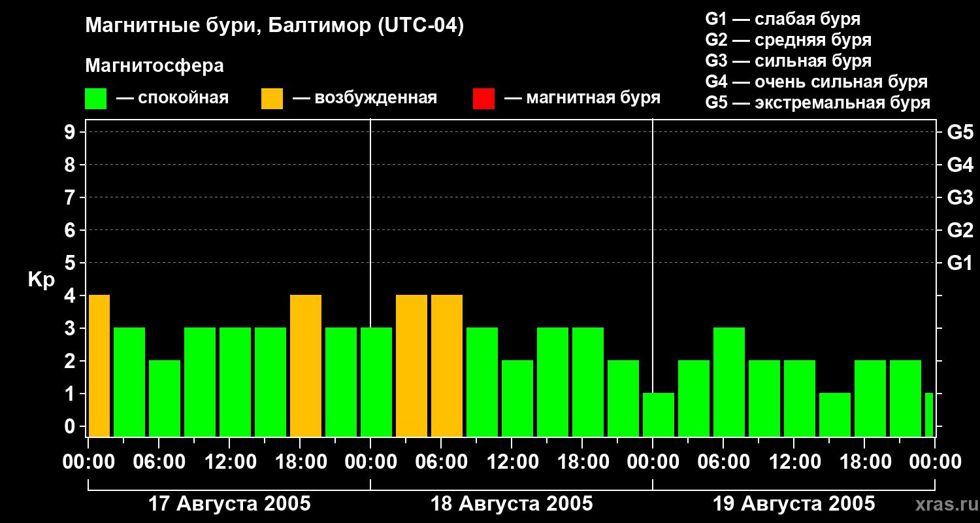Screen dimensions: 980x523
Task: Click the orange 'возбужденная' legend swatch
Action: (272, 99)
